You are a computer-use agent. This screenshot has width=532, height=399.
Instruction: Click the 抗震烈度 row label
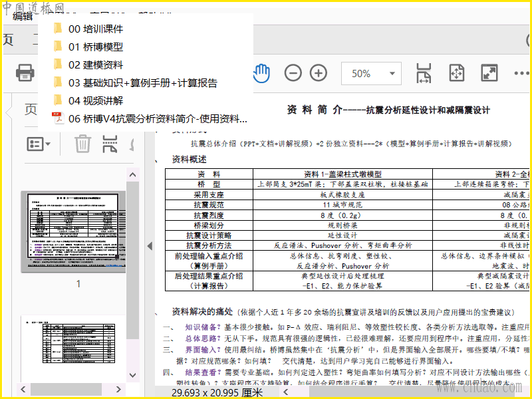[x=209, y=215]
